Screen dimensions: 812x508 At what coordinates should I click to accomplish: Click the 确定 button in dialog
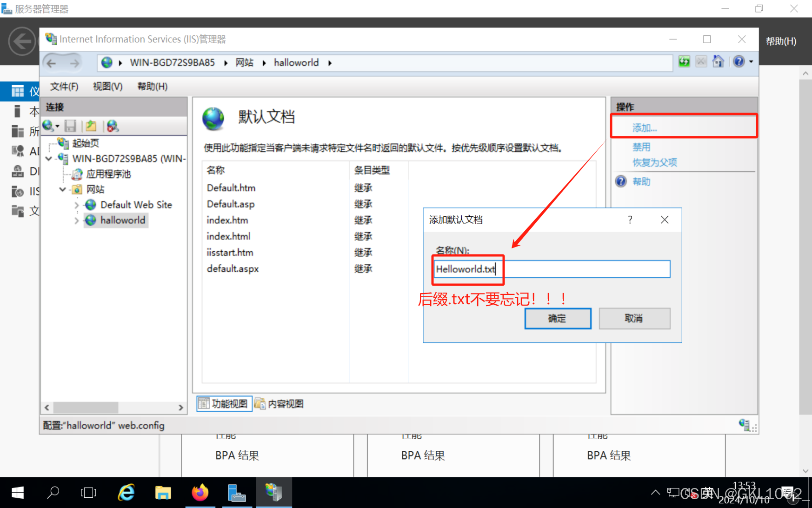tap(558, 318)
